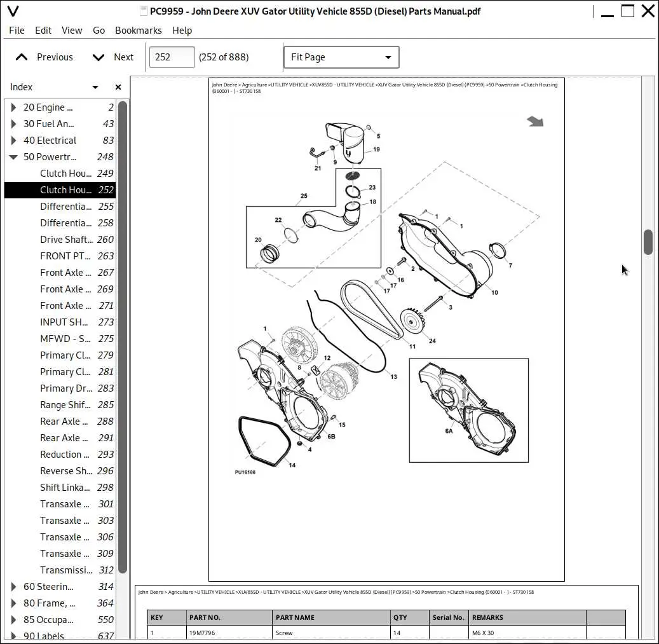Open Front Axle page 269 entry
Viewport: 659px width, 644px height.
(x=60, y=289)
